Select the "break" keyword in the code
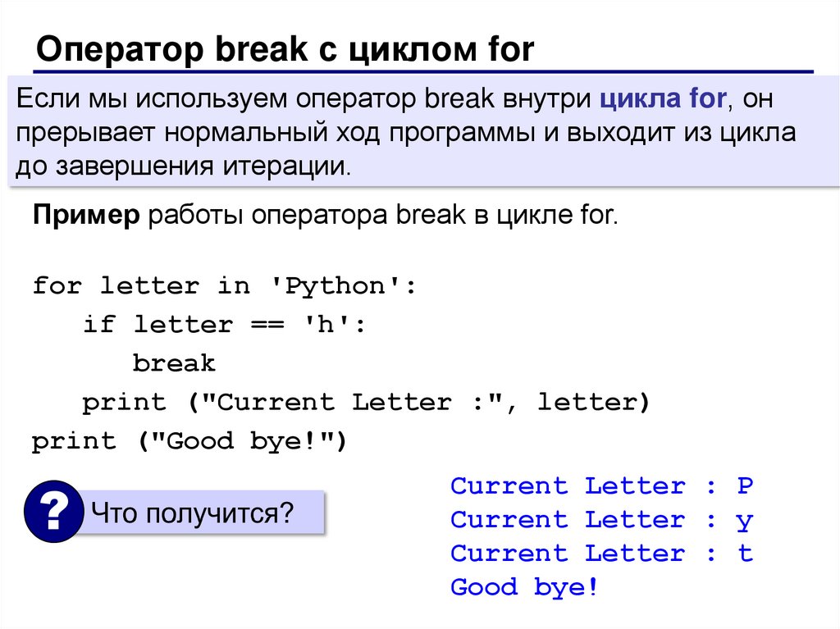The image size is (840, 629). click(x=174, y=363)
